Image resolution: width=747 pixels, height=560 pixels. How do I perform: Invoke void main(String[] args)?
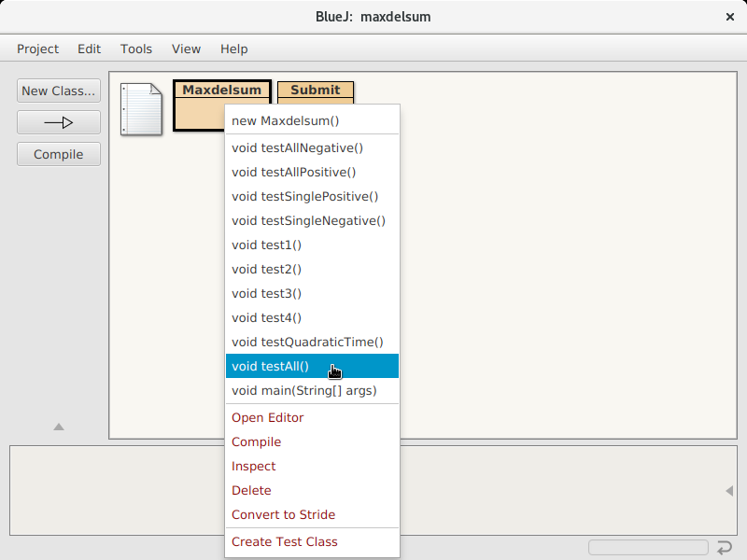312,391
